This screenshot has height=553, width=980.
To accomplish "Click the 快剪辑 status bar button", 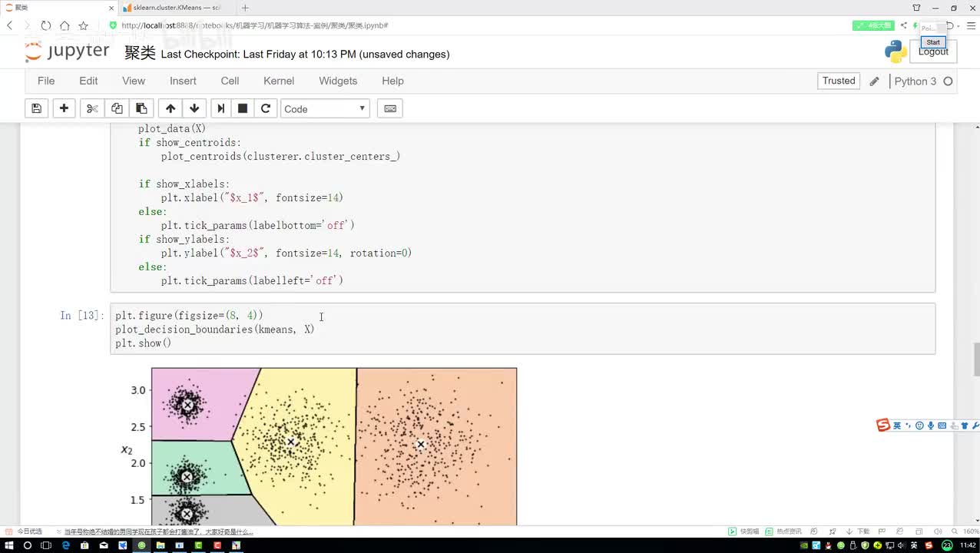I will pyautogui.click(x=743, y=531).
